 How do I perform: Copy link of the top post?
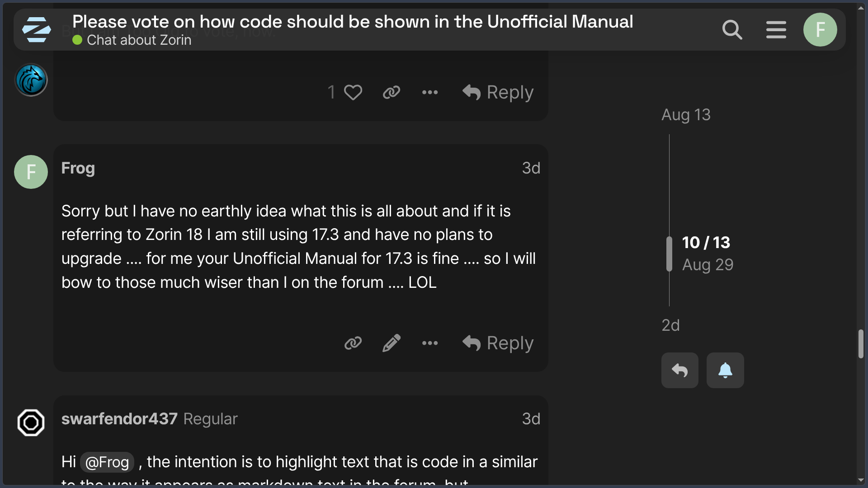[x=391, y=92]
